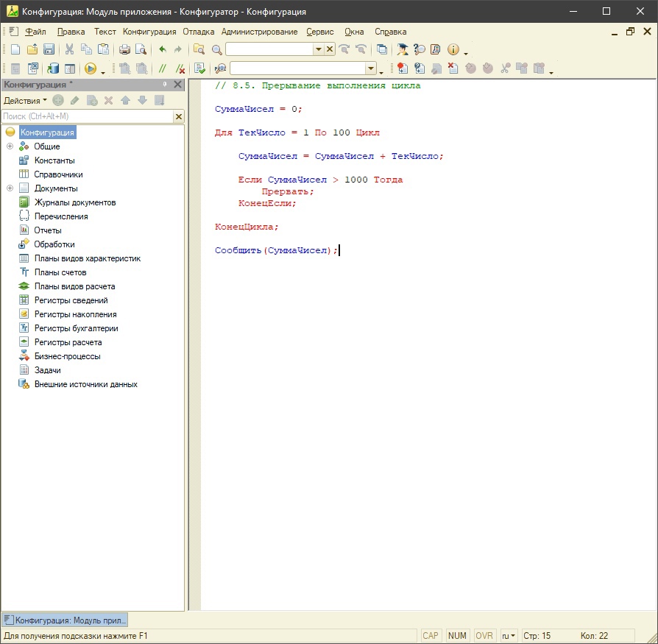Open the Текст menu
Viewport: 658px width, 644px height.
click(105, 32)
